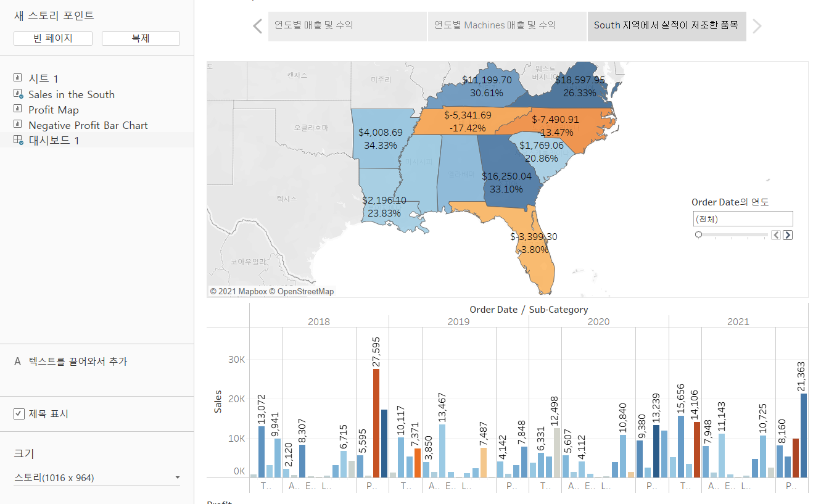The height and width of the screenshot is (504, 821).
Task: Open the 스토리(1016 x 964) size dropdown
Action: [x=97, y=477]
